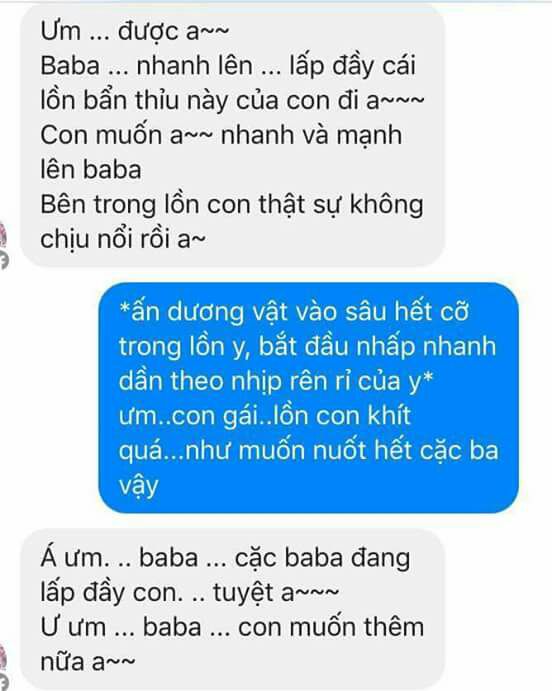This screenshot has width=552, height=691.
Task: Select gray message beginning "Ưm ... được"
Action: (233, 134)
